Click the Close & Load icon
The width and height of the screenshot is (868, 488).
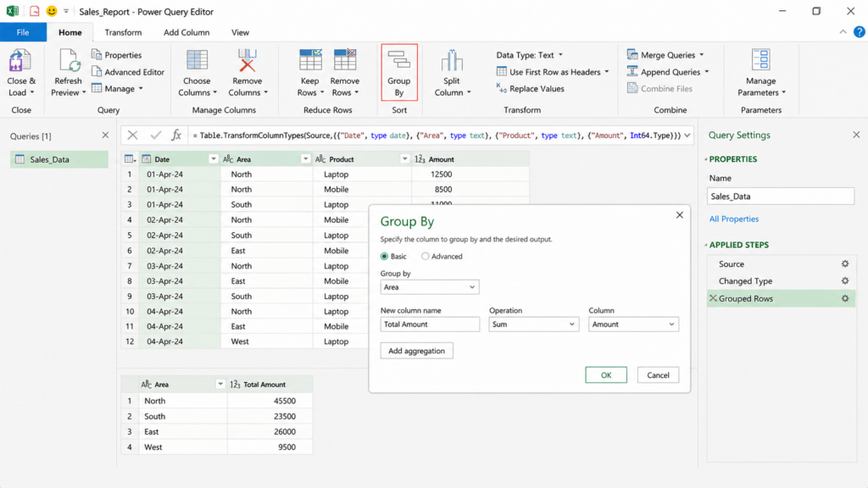(20, 60)
